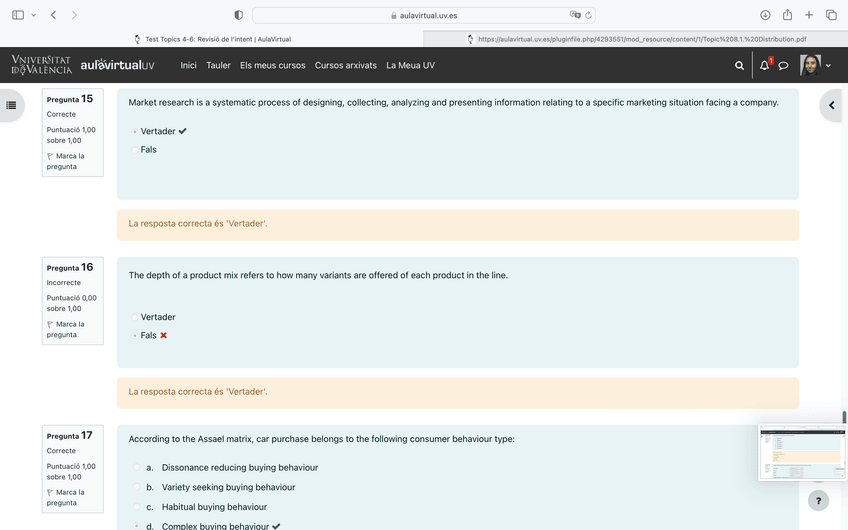Click the screenshot preview thumbnail

(x=802, y=452)
